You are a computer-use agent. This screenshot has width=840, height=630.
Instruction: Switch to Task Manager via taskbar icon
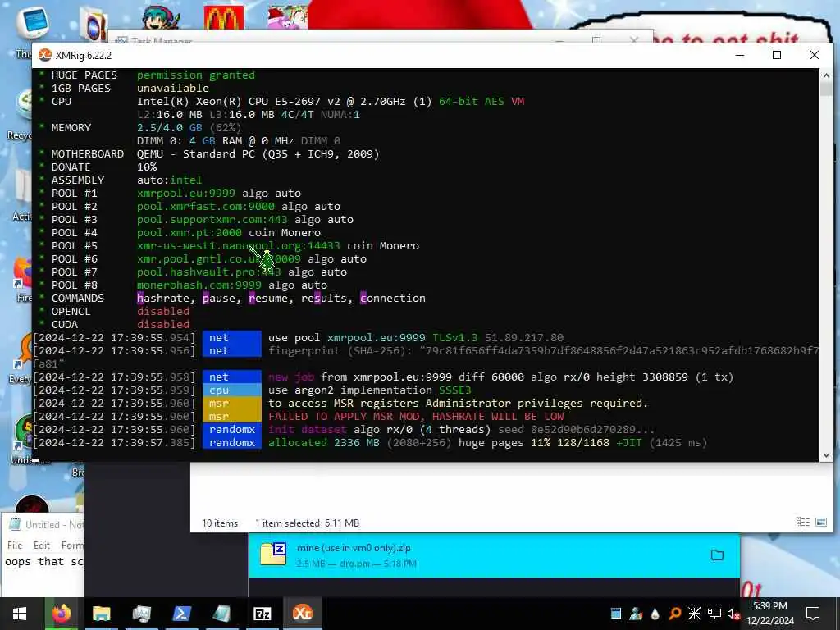141,614
